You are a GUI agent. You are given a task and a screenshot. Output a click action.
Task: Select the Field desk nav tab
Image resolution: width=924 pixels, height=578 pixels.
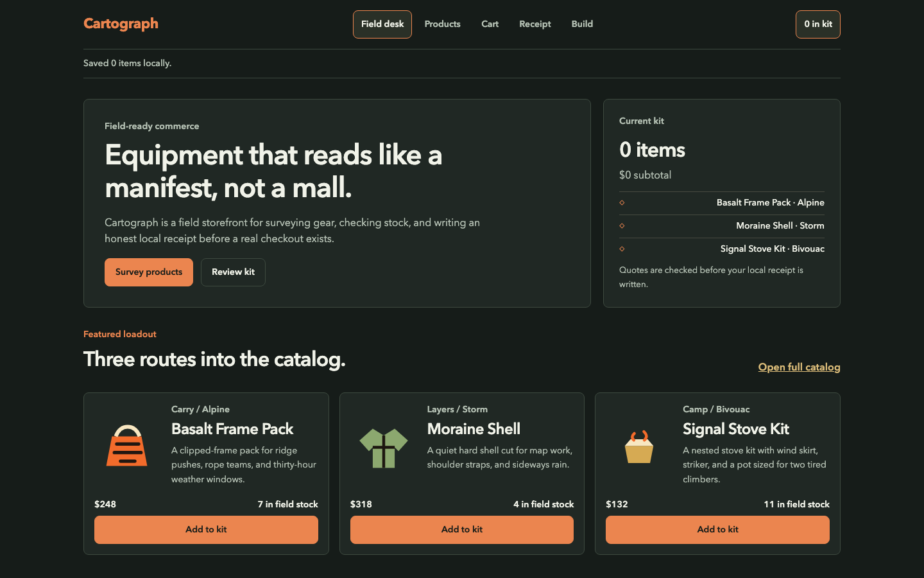(382, 24)
